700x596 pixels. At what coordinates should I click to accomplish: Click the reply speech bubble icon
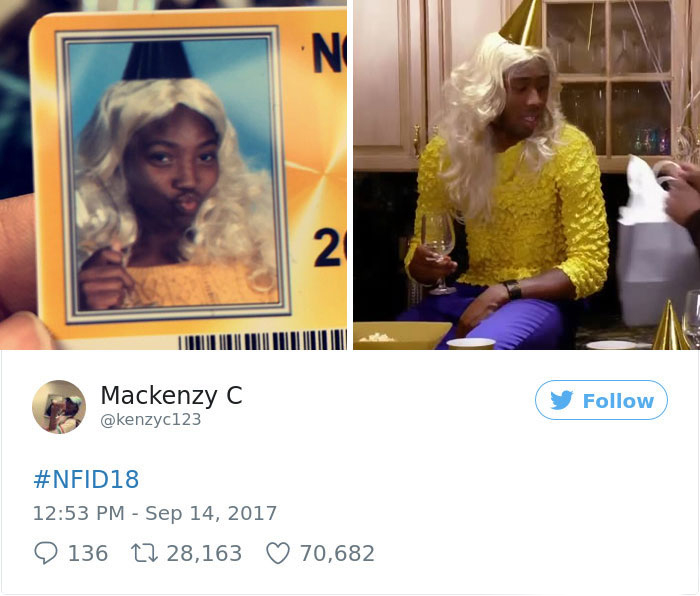click(46, 553)
